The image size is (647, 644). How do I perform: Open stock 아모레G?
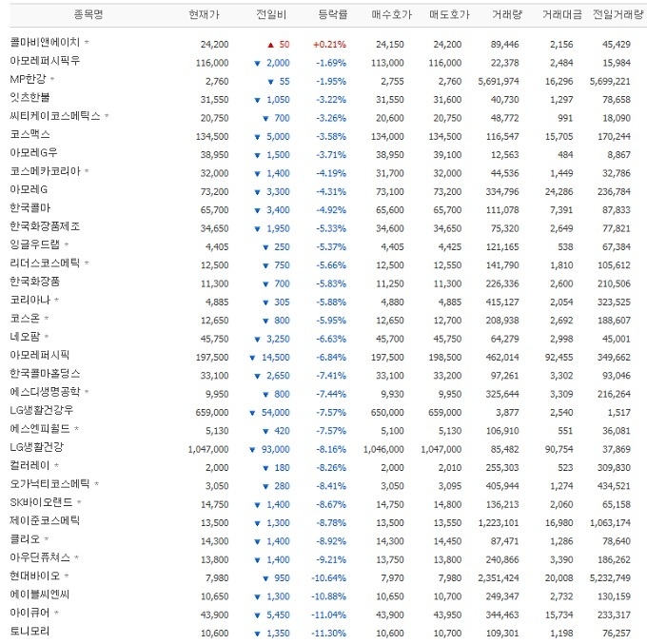(29, 189)
